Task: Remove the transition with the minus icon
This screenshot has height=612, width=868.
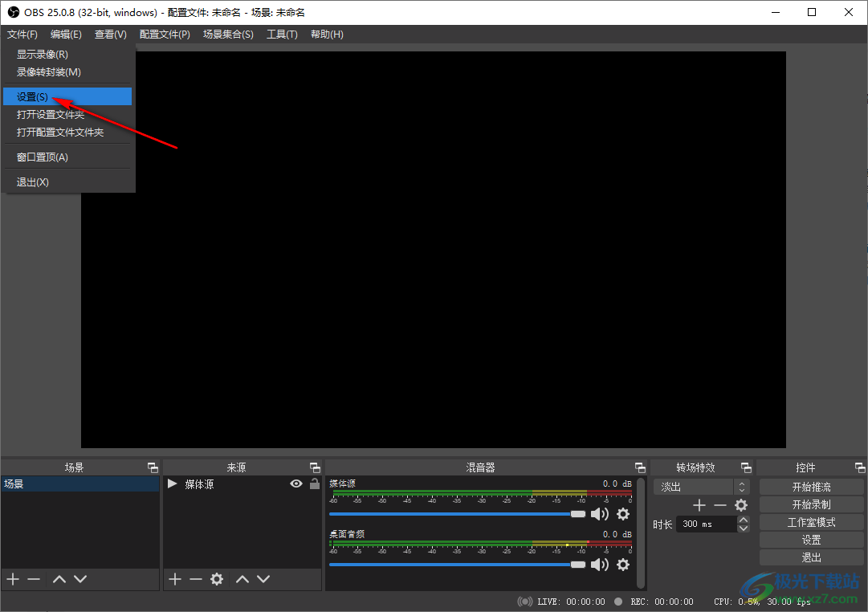Action: pos(719,505)
